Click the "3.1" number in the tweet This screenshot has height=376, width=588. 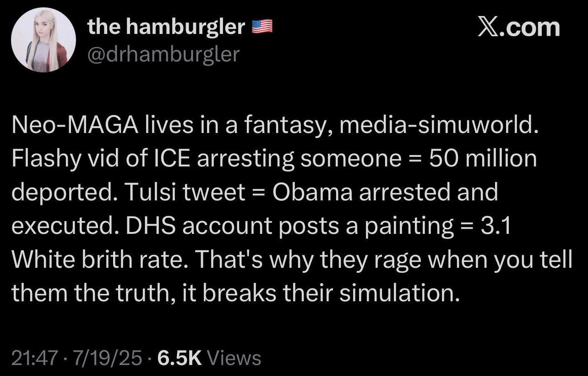(496, 226)
